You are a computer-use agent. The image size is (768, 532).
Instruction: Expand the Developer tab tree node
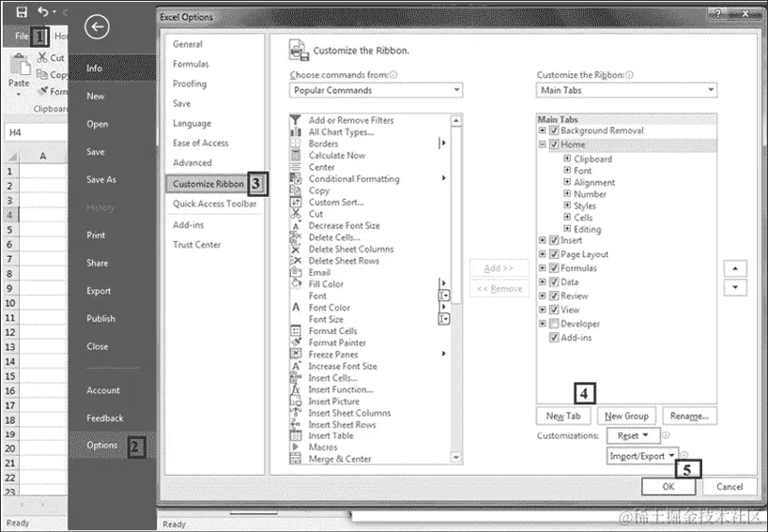(543, 324)
